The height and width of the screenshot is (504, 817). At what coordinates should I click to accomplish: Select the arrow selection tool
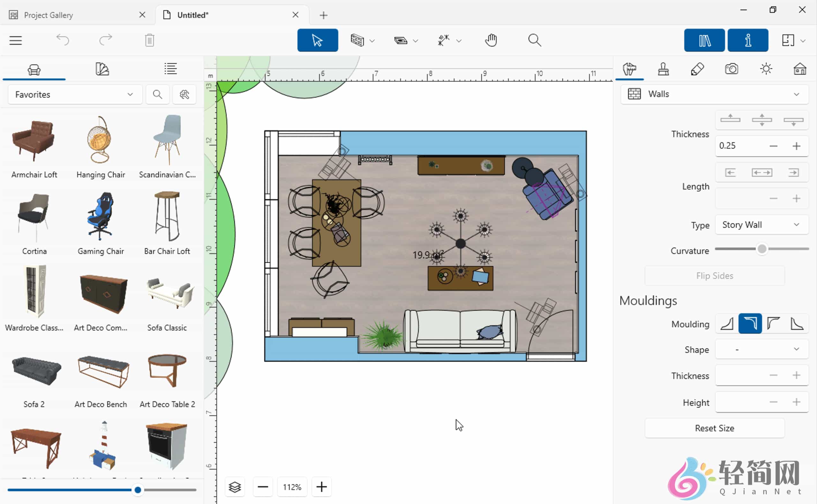point(317,40)
